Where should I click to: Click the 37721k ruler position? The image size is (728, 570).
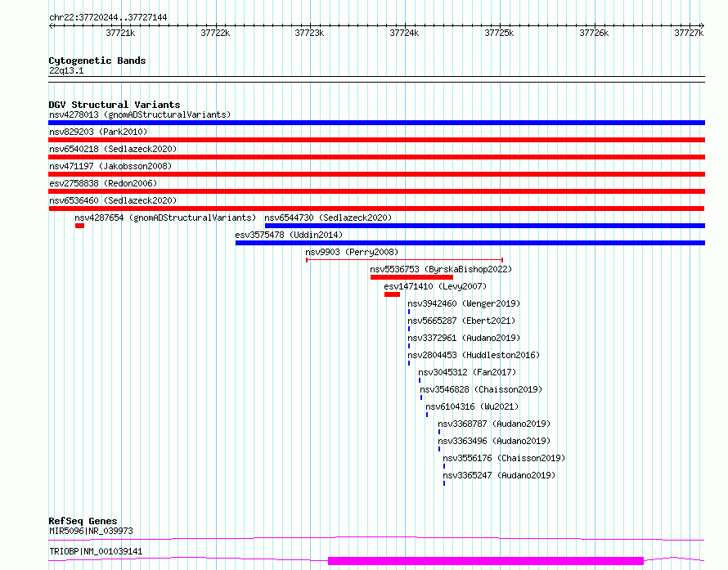coord(120,33)
